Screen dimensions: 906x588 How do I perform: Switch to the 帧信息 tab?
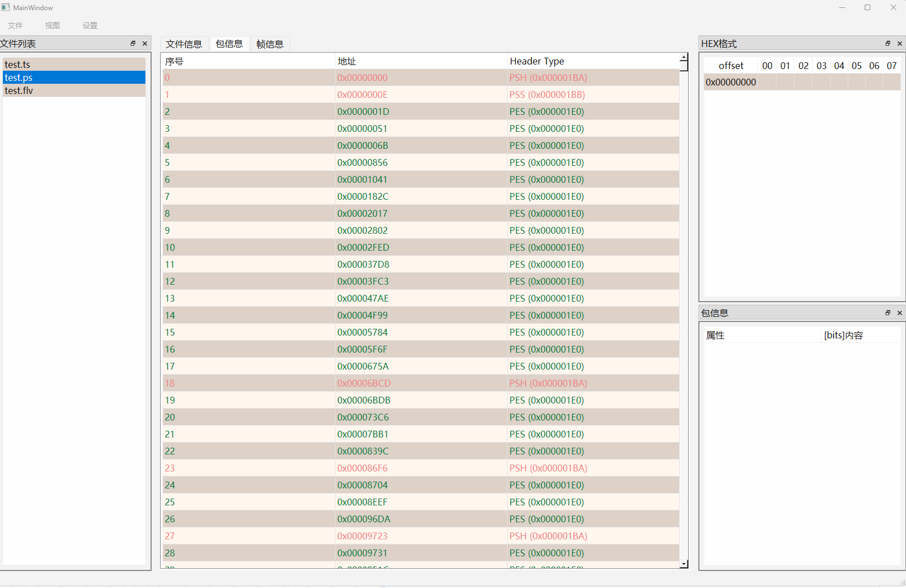[270, 44]
